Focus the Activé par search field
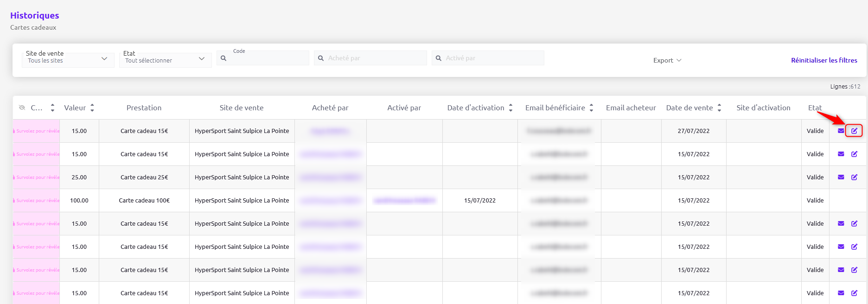 click(x=488, y=58)
